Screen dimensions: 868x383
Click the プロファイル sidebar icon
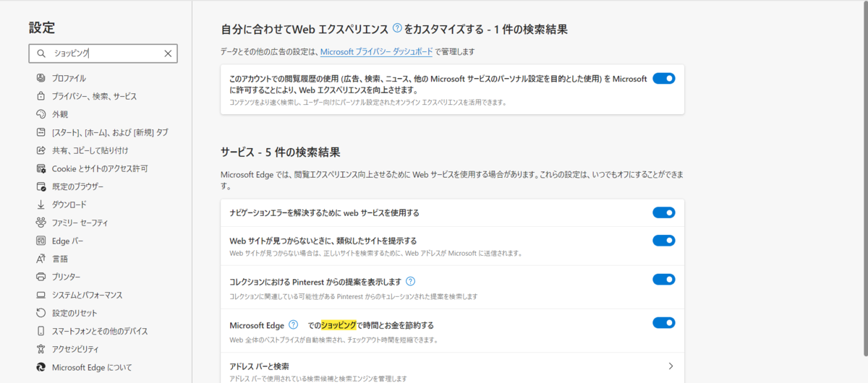(x=41, y=78)
